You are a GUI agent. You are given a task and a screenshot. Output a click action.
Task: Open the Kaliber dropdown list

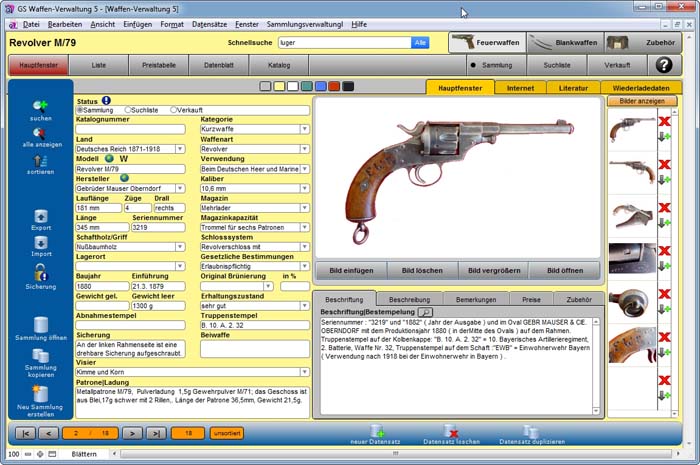305,187
